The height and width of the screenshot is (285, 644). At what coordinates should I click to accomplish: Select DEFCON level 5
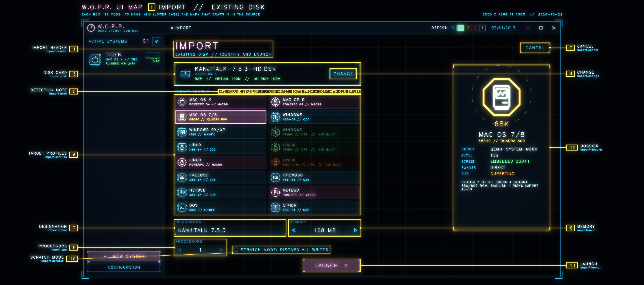click(x=453, y=28)
